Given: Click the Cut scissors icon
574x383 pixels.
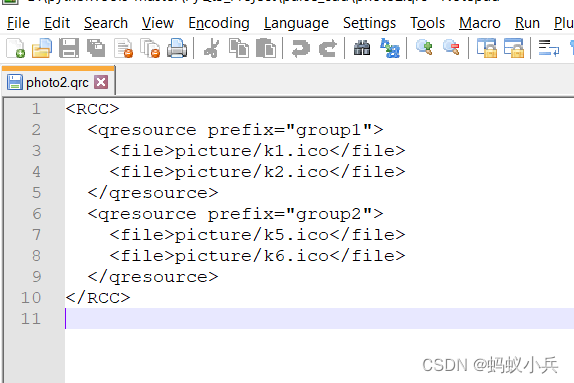Looking at the screenshot, I should pos(211,48).
